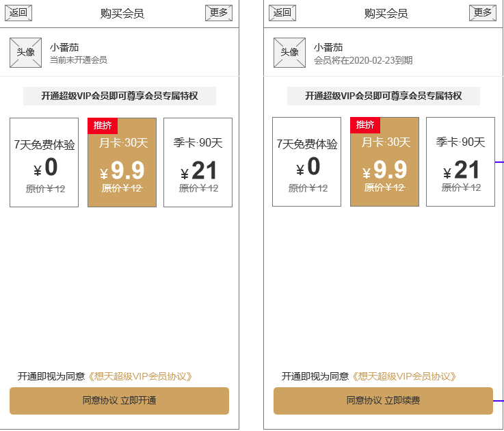Tap the 更多 button in the left mockup
This screenshot has height=431, width=504.
tap(219, 13)
